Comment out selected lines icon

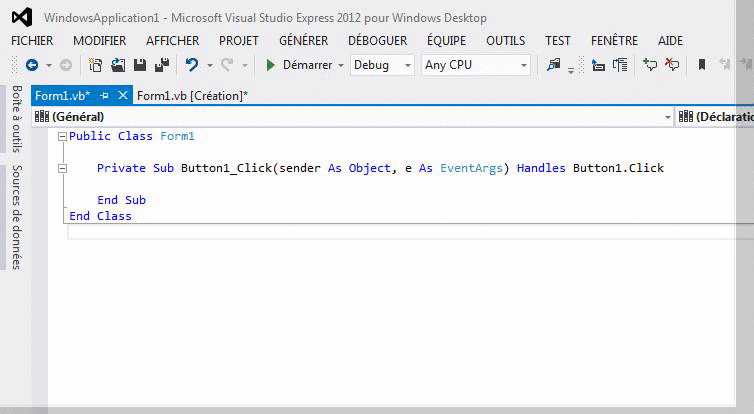pyautogui.click(x=650, y=64)
